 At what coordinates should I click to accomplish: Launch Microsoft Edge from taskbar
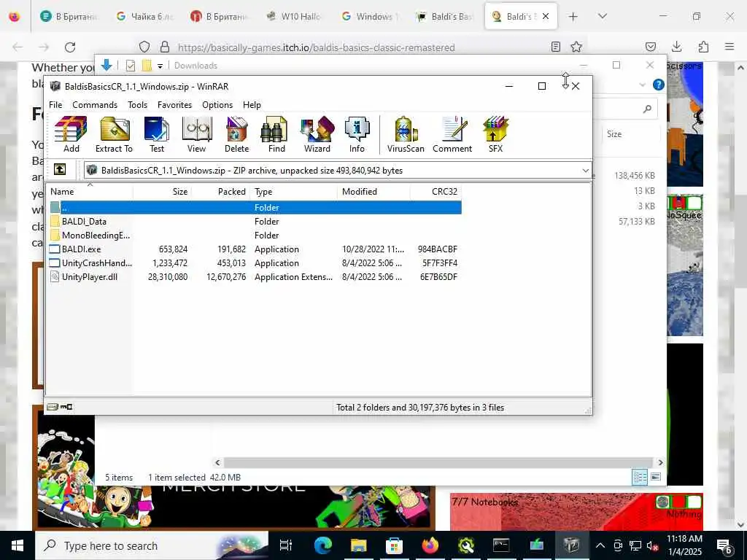(x=322, y=545)
